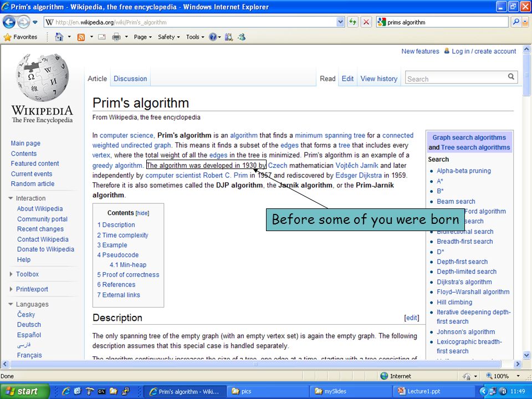The height and width of the screenshot is (399, 532).
Task: Click the Help question mark icon
Action: pyautogui.click(x=213, y=37)
